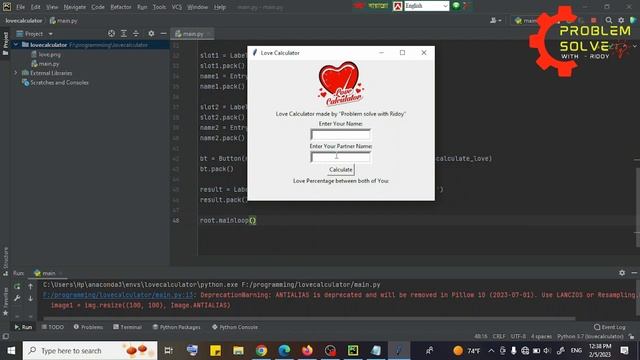Screen dimensions: 640x360
Task: Click the main.py breadcrumb
Action: [64, 20]
